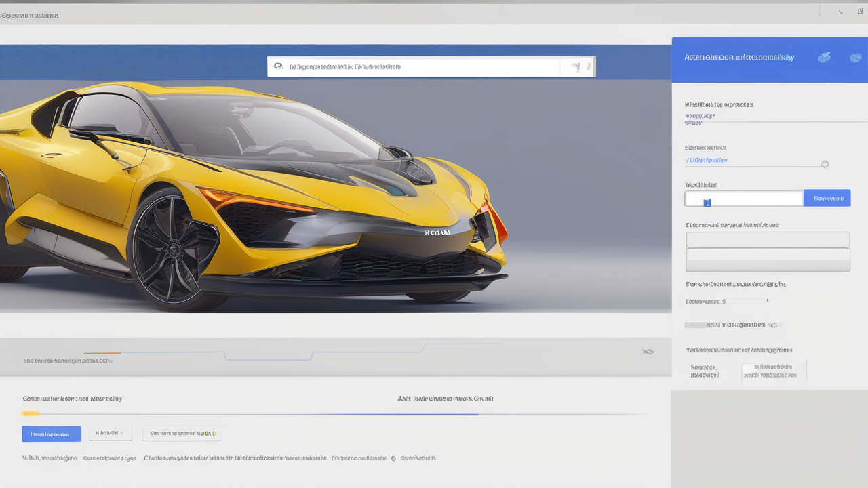
Task: Click the first round icon in the blue panel header
Action: (824, 58)
